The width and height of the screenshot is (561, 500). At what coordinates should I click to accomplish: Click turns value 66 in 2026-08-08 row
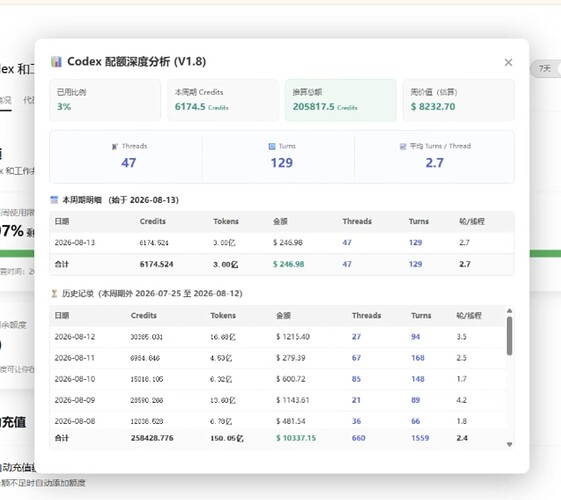415,421
